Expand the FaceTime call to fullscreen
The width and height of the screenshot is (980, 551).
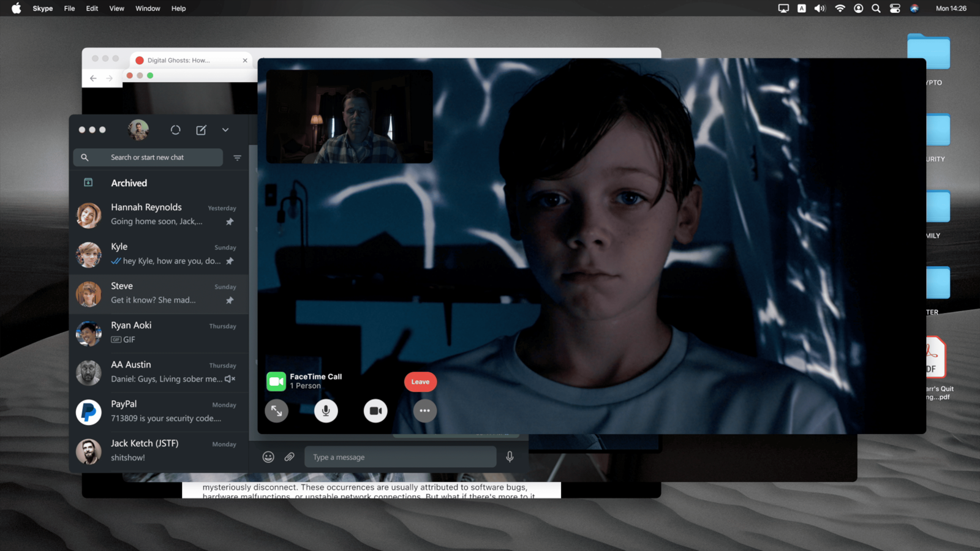pyautogui.click(x=277, y=411)
